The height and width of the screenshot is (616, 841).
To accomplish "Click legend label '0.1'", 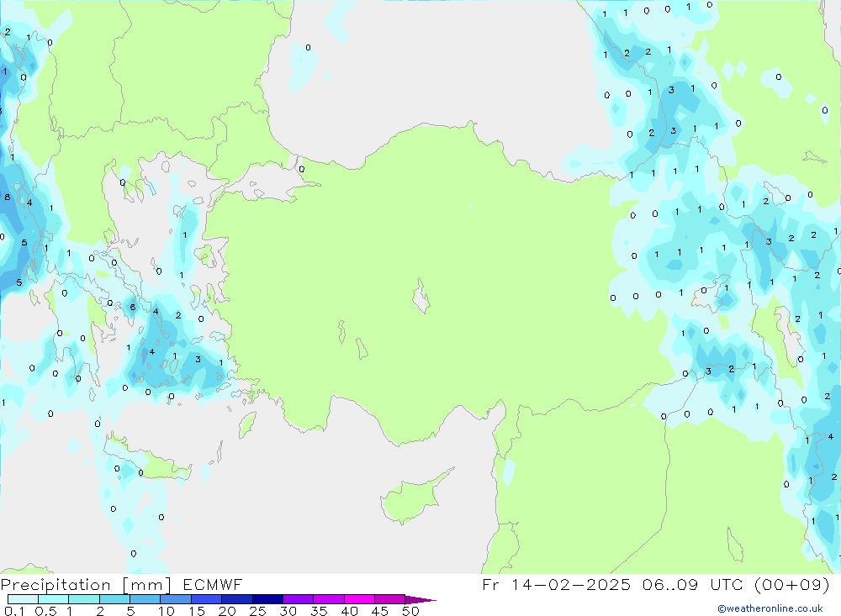I will [x=14, y=611].
